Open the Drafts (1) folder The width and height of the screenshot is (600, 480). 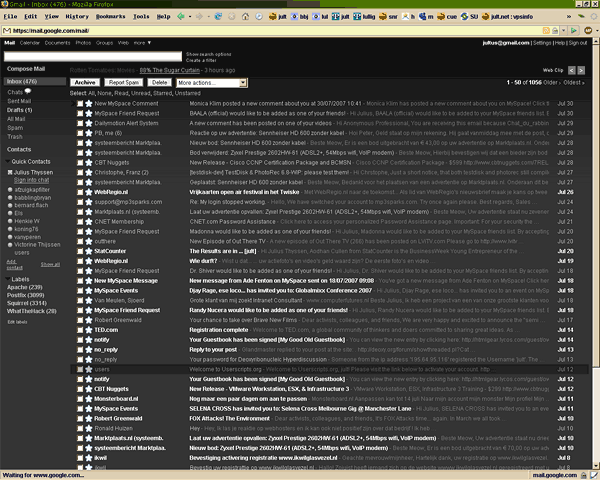[20, 110]
